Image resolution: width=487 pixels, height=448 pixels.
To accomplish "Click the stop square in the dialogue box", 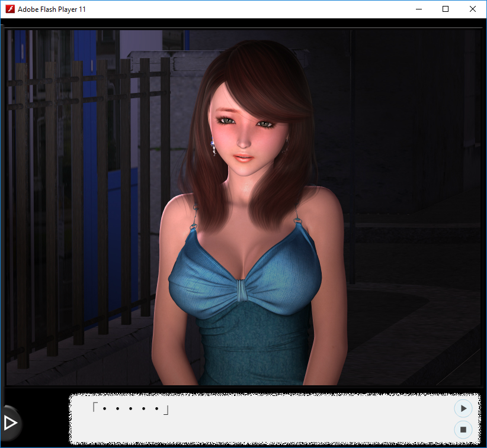I will tap(463, 430).
